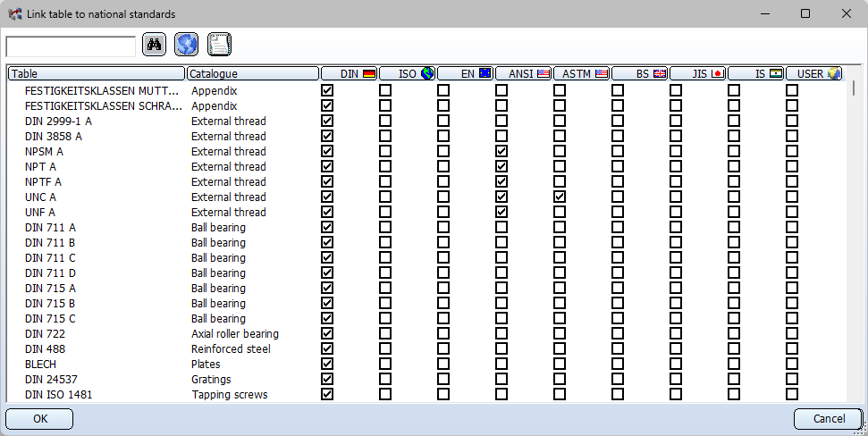Focus the search text field

tap(71, 46)
